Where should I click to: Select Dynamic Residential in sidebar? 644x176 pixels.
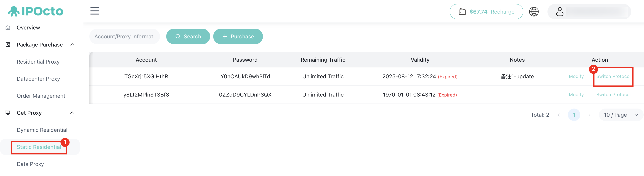(42, 130)
